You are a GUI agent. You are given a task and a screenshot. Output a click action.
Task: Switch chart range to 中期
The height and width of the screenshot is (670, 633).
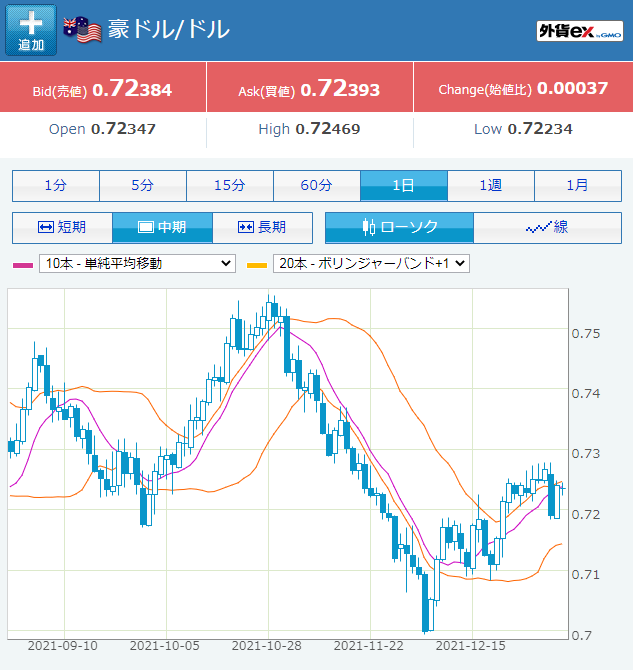pos(162,227)
